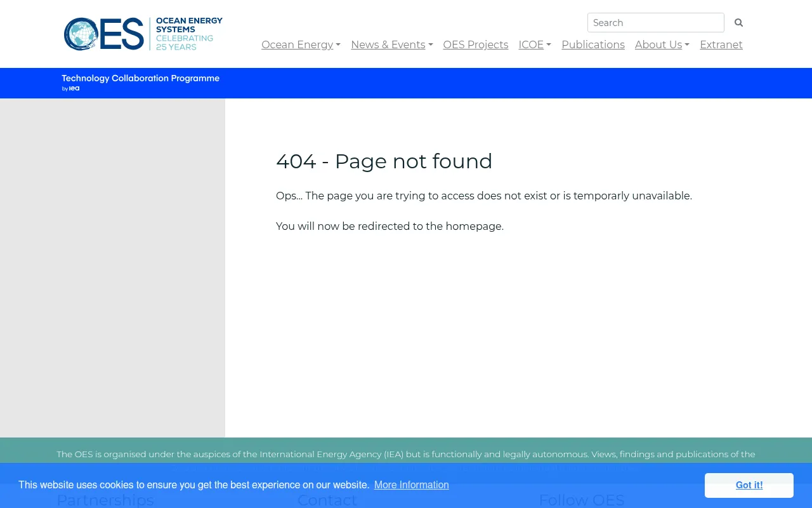
Task: Expand the News & Events dropdown menu
Action: (x=392, y=44)
